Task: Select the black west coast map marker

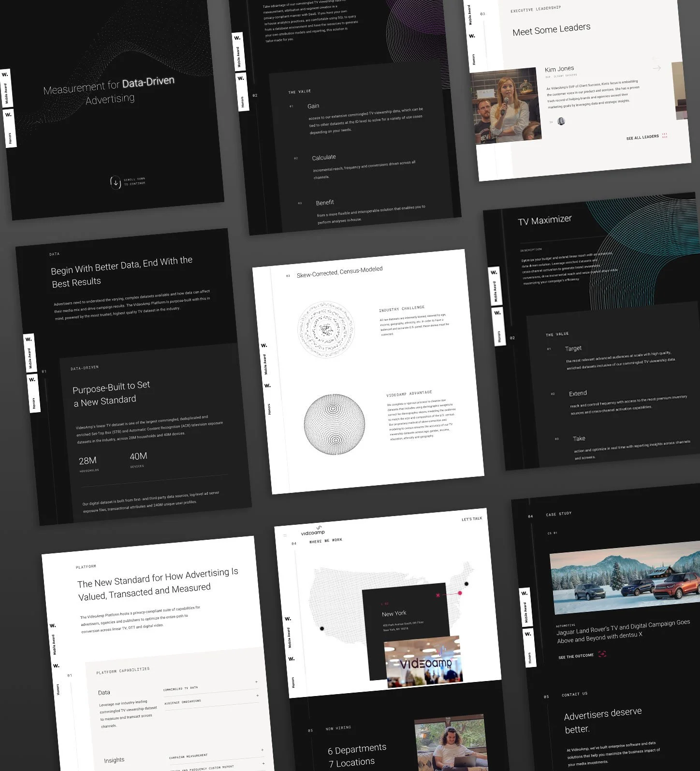Action: pos(322,628)
